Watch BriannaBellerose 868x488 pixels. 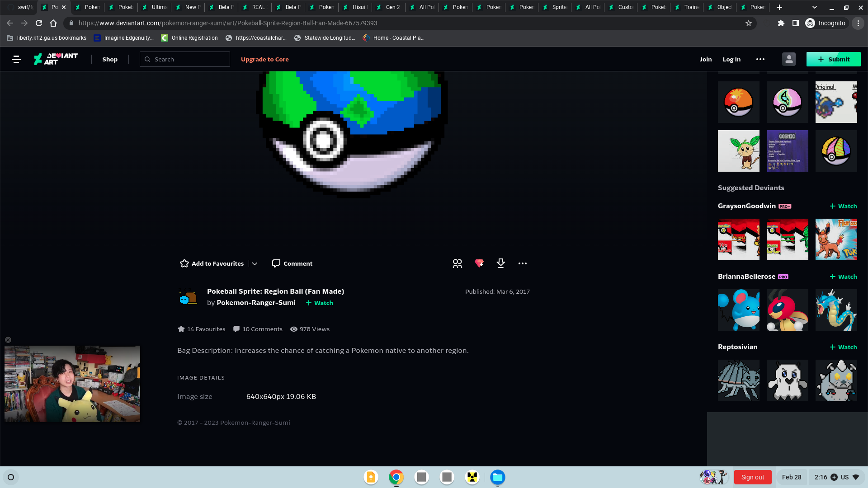(x=843, y=277)
